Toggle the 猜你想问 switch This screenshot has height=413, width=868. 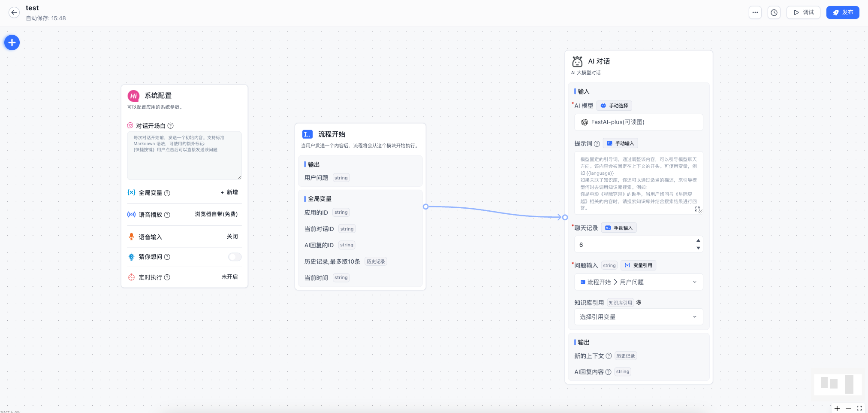[235, 257]
